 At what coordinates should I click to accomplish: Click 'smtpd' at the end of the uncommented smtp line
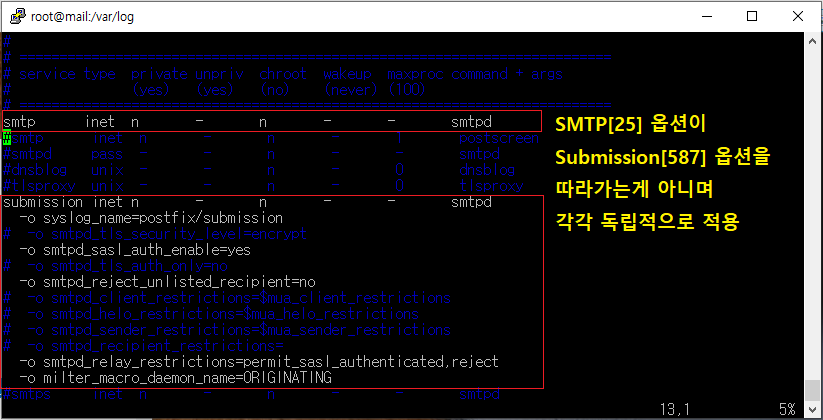[x=471, y=122]
